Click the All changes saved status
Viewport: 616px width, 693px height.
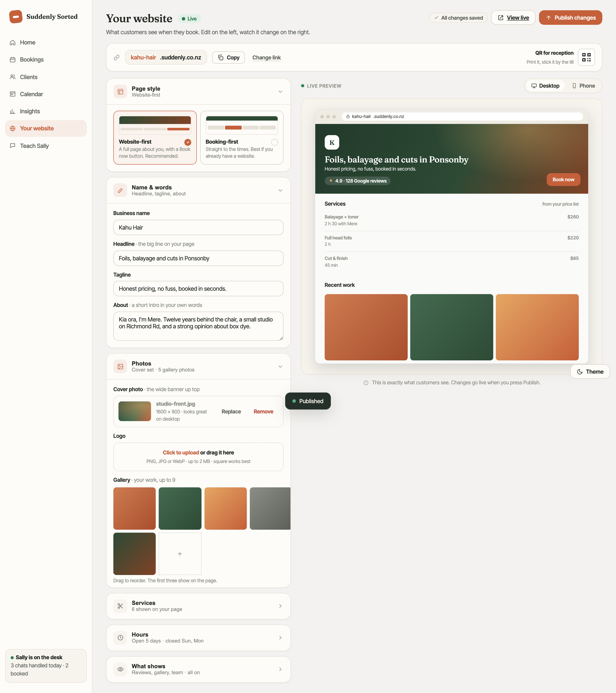(458, 18)
